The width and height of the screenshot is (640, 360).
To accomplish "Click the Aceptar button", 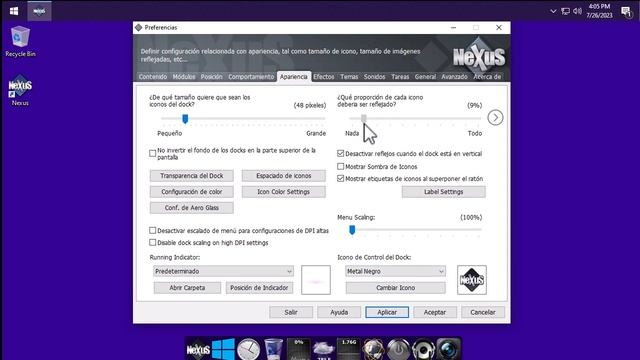I will pos(435,312).
